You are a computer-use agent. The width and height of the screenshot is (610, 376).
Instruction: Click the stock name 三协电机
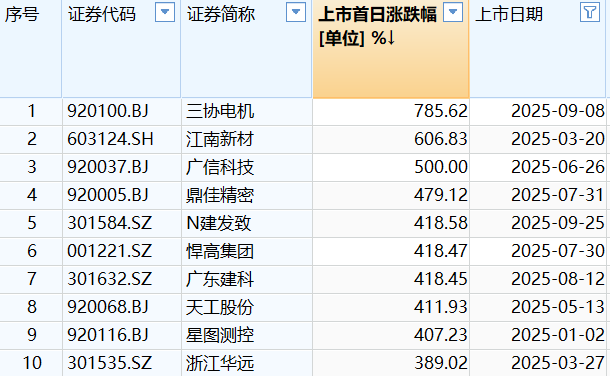(220, 111)
